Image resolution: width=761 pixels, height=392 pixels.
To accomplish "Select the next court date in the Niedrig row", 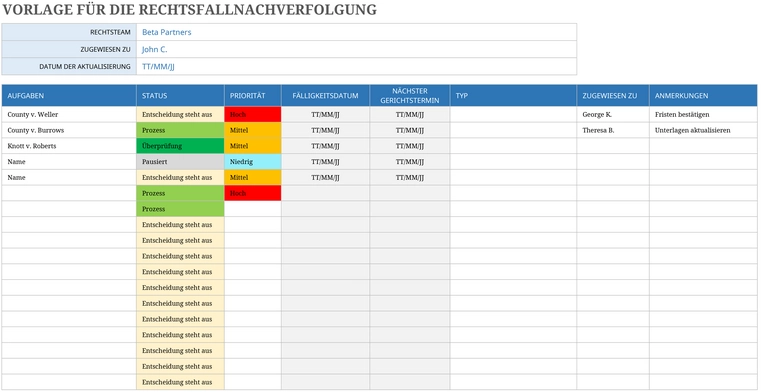I will 410,162.
